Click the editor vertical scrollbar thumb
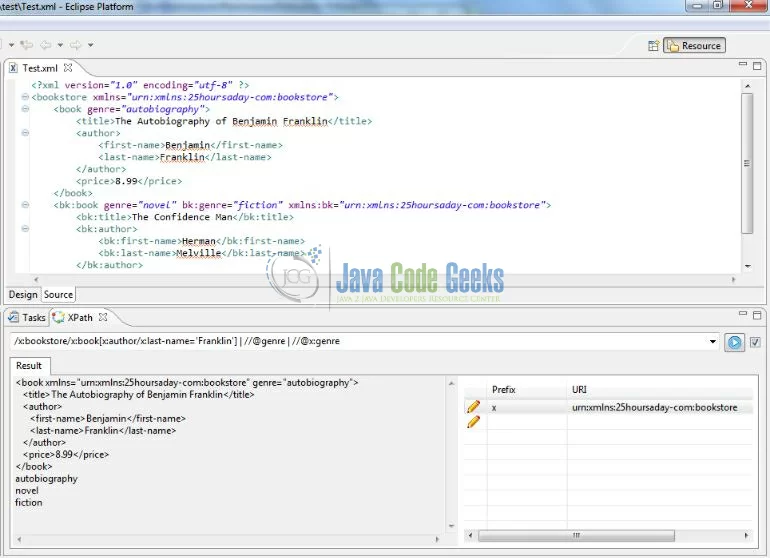This screenshot has width=770, height=558. [x=747, y=163]
